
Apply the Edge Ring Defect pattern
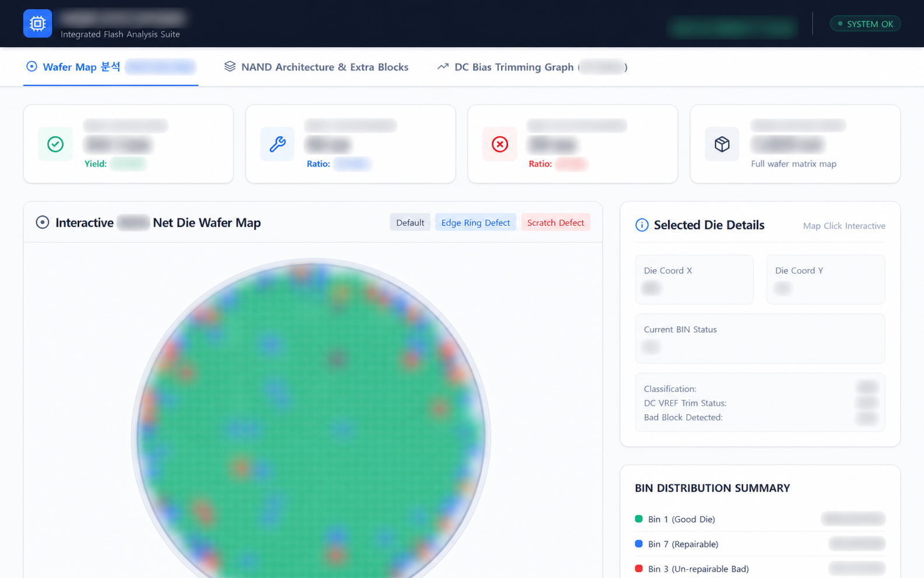point(475,223)
